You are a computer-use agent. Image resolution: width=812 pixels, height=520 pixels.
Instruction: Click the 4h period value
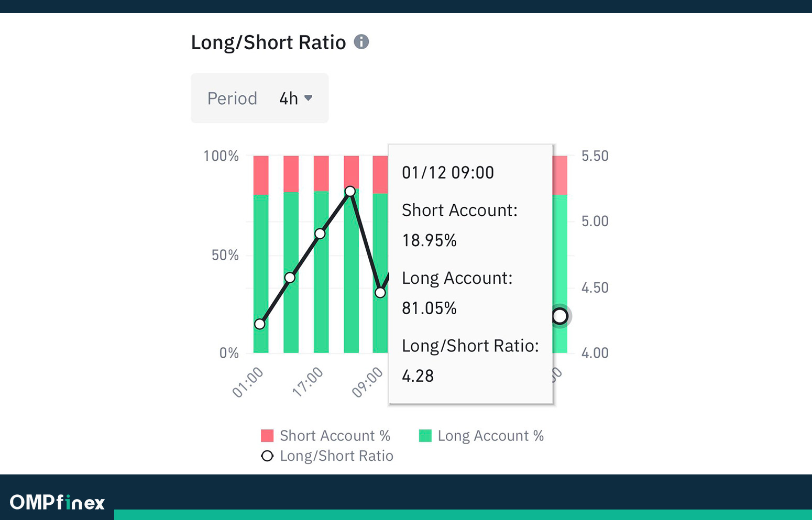[x=289, y=98]
